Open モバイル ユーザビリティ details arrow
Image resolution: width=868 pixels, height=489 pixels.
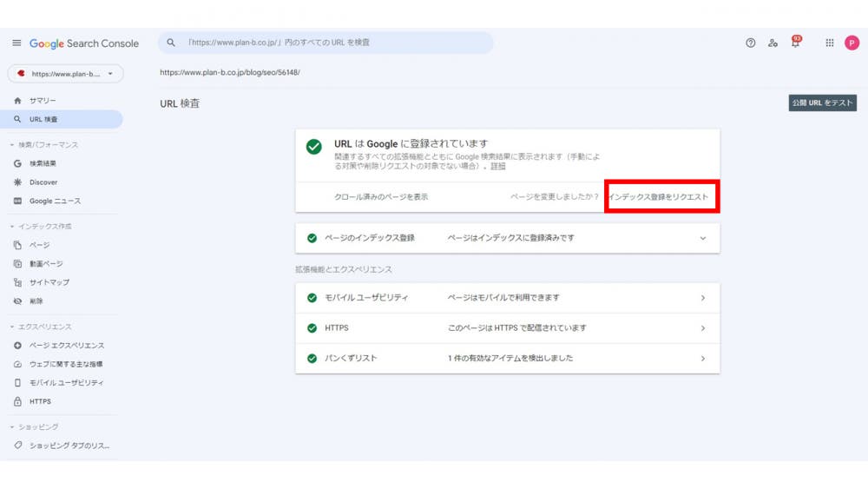pyautogui.click(x=702, y=298)
